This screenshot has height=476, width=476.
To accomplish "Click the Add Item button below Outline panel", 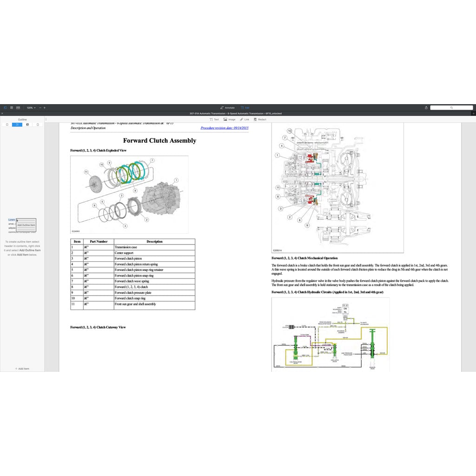I will coord(22,369).
